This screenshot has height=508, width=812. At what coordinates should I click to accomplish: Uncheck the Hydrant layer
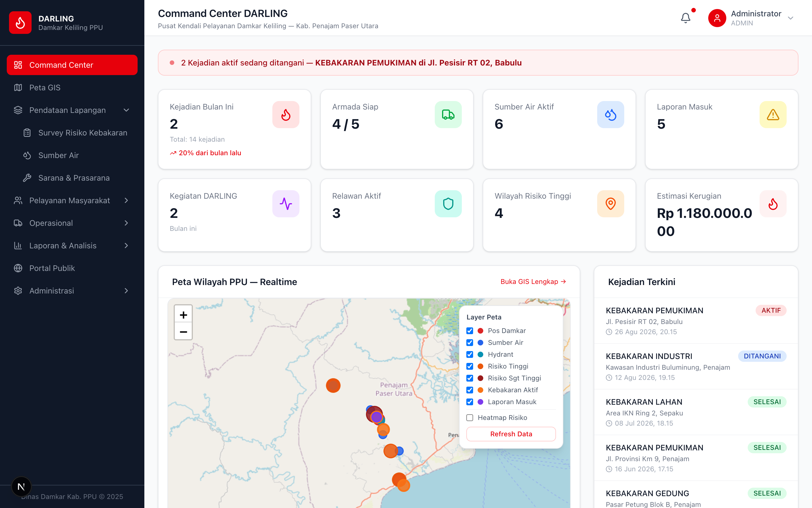click(x=470, y=354)
